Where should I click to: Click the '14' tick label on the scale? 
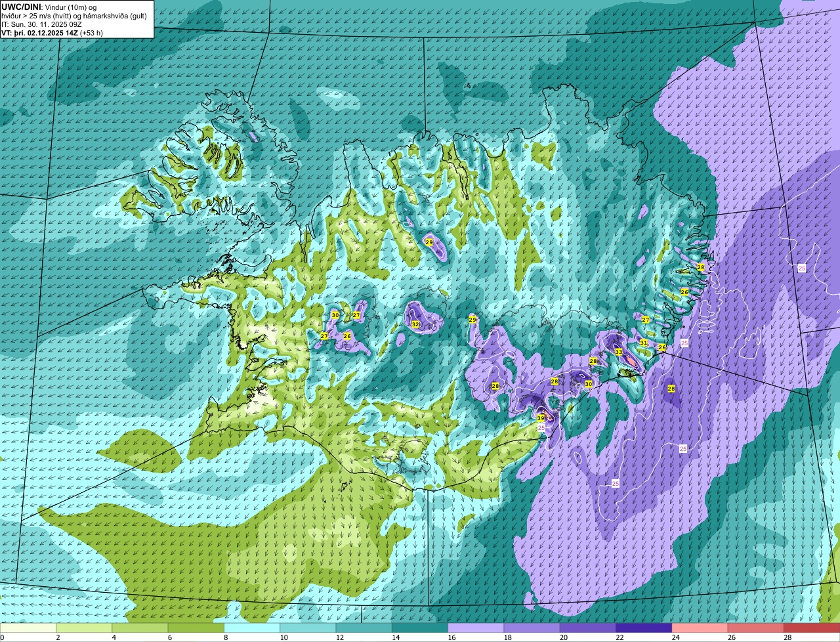(x=396, y=637)
